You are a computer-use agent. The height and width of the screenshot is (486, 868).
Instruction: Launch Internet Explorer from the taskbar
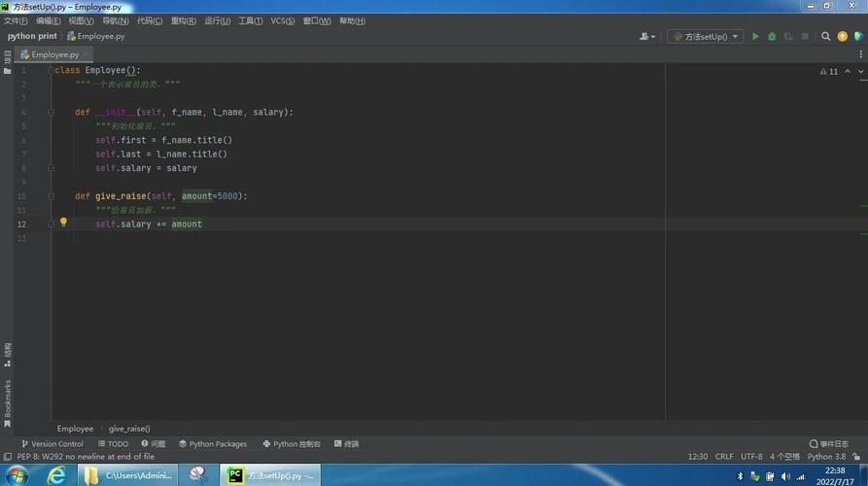click(56, 475)
